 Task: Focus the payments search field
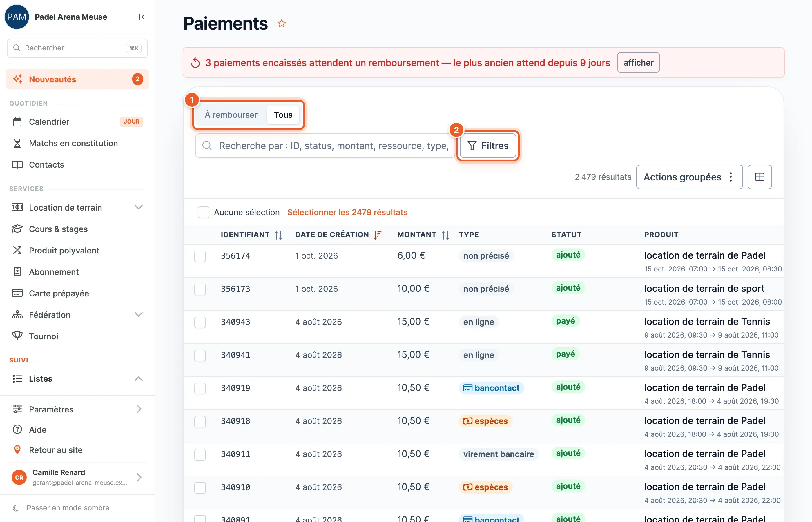click(x=325, y=146)
